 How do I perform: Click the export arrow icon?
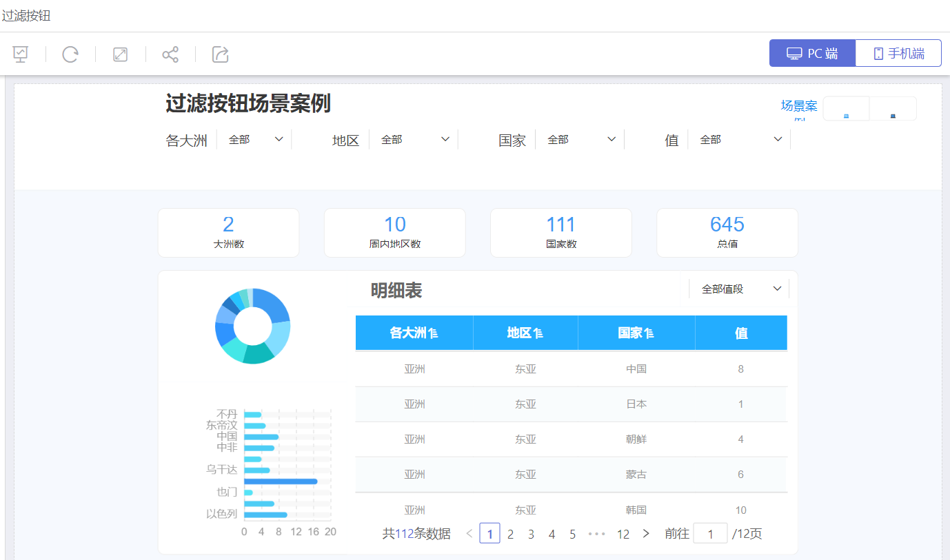tap(220, 54)
